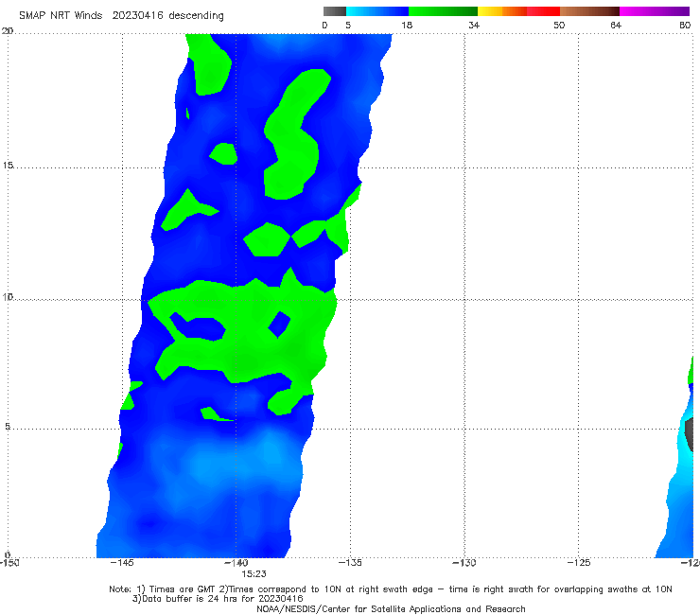Click latitude label 15
Screen dimensions: 700x615
(8, 166)
